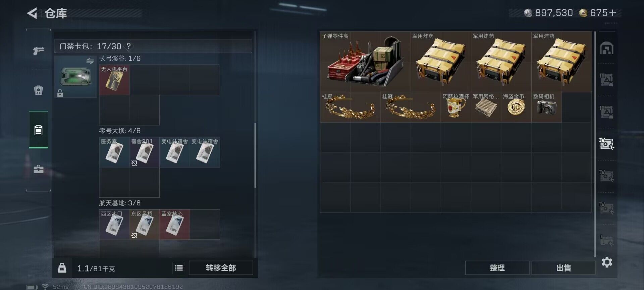Switch to the highlighted IV storage box
The image size is (644, 290).
(607, 143)
